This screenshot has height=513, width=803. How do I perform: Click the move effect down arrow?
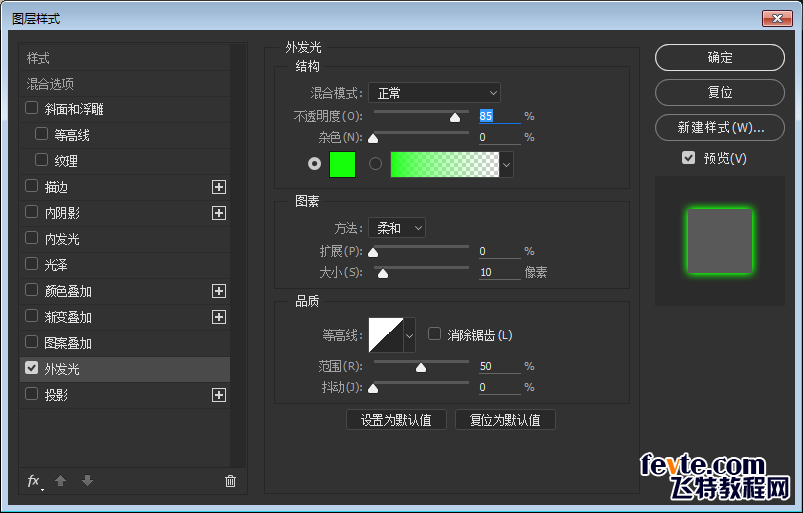pos(88,481)
